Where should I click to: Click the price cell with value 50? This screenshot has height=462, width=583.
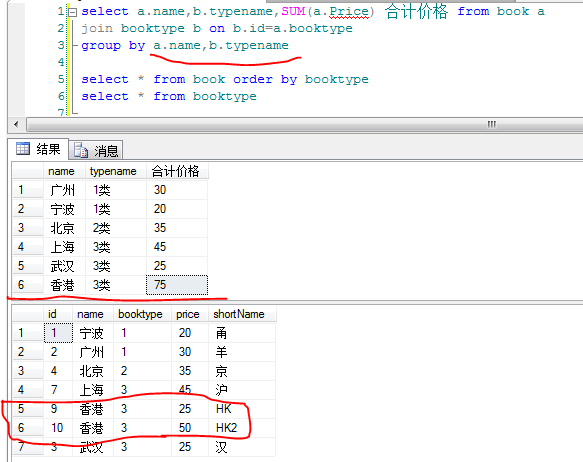(190, 428)
